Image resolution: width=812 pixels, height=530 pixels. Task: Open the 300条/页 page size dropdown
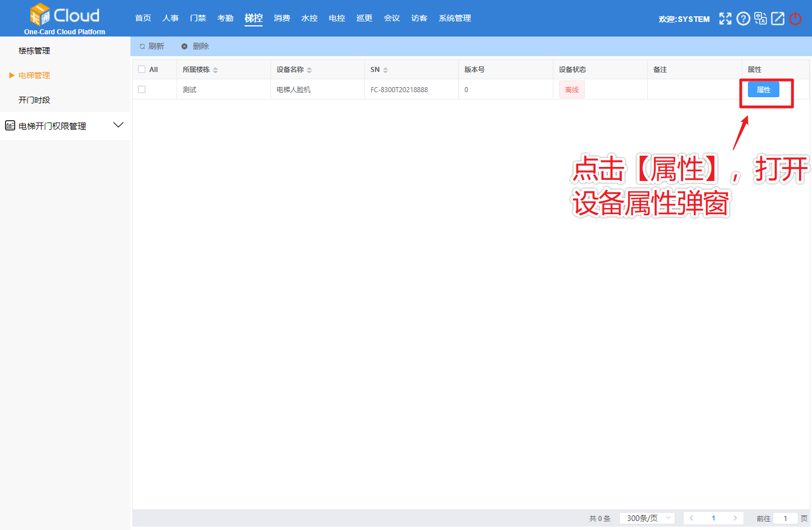[x=647, y=518]
